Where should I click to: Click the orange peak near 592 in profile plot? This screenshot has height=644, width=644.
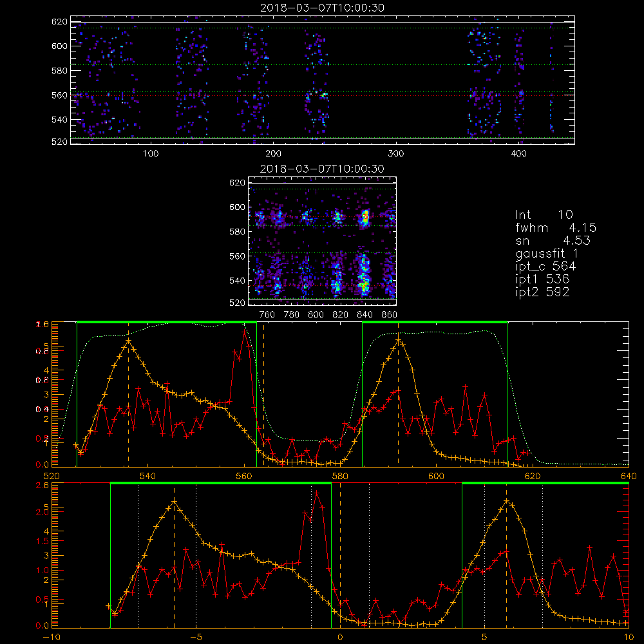[x=398, y=341]
